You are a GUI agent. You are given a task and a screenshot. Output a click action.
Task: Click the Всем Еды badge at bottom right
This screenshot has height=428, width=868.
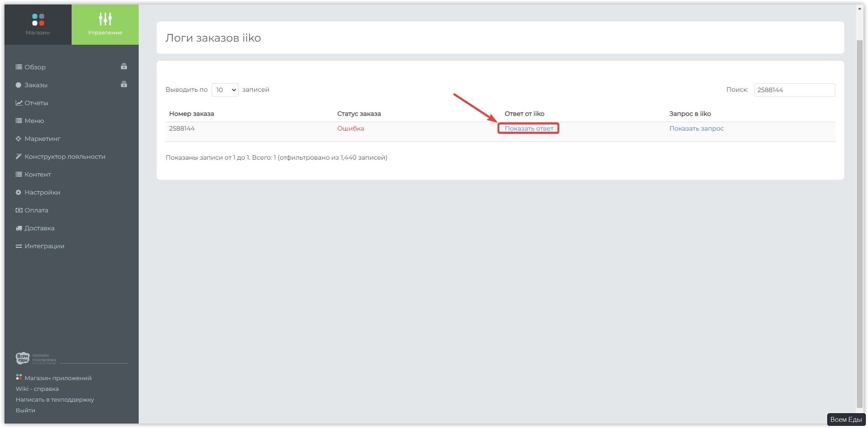point(846,420)
